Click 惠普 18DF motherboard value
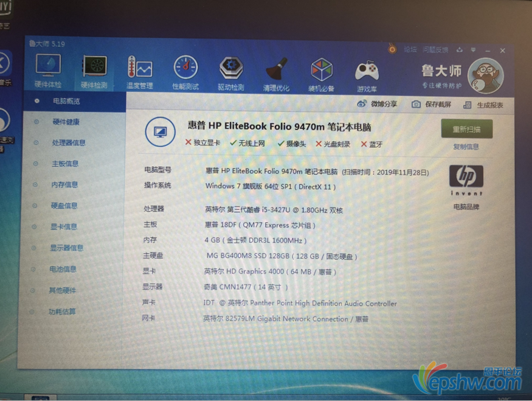 (260, 225)
